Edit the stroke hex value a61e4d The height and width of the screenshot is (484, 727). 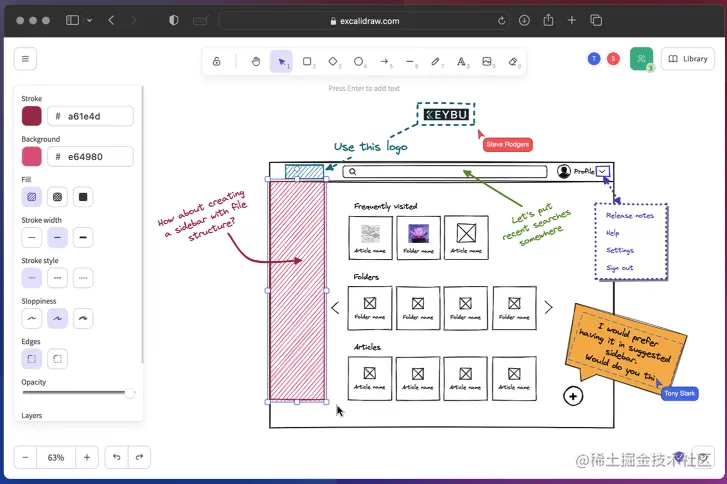(90, 116)
